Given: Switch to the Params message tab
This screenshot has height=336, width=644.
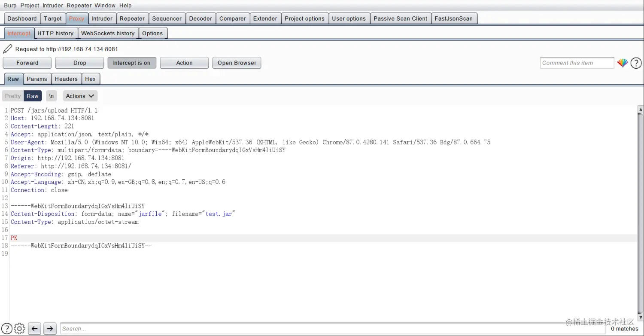Looking at the screenshot, I should tap(37, 79).
